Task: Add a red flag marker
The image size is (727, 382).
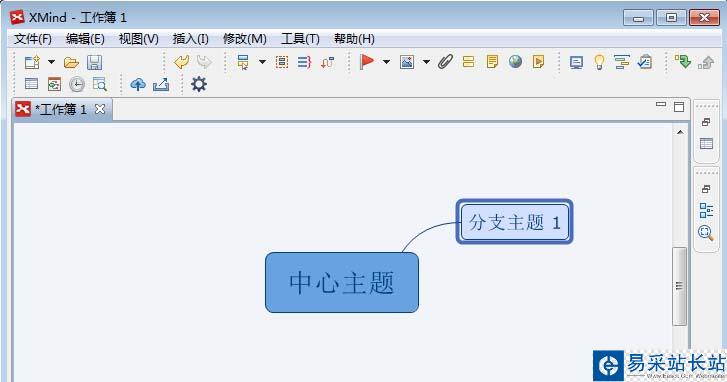Action: (367, 61)
